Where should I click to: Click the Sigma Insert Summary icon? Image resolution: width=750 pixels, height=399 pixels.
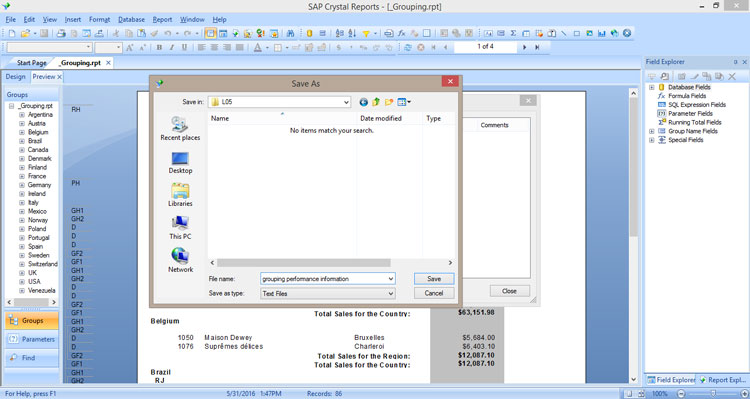point(513,33)
